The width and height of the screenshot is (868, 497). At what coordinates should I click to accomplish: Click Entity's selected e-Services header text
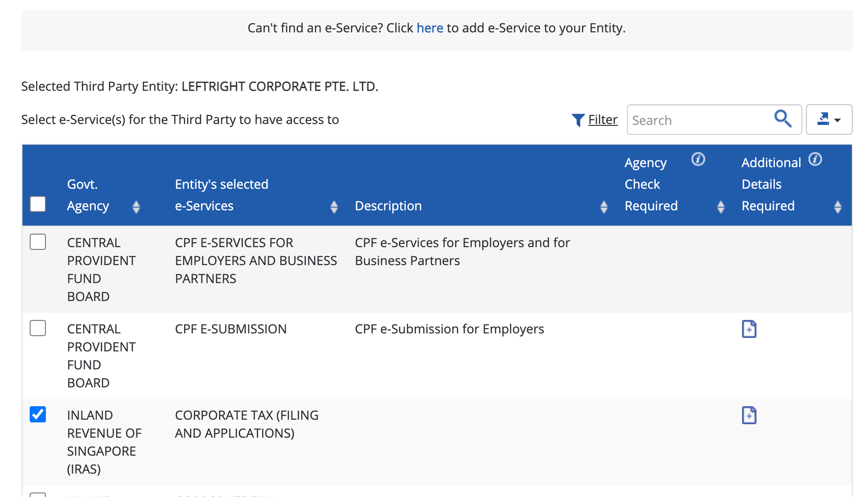[221, 195]
